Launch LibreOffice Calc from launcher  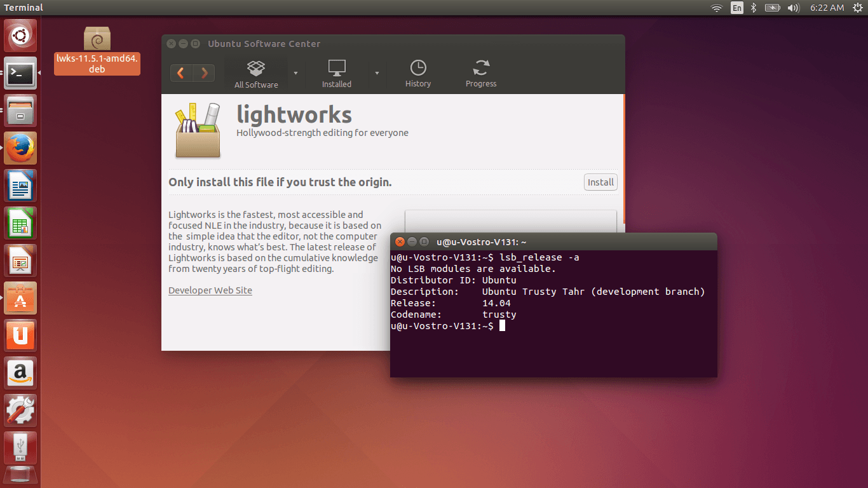point(20,223)
